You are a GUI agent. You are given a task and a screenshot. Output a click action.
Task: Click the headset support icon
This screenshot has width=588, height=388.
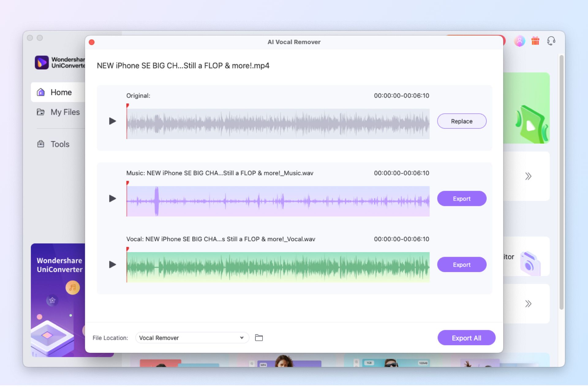click(551, 40)
